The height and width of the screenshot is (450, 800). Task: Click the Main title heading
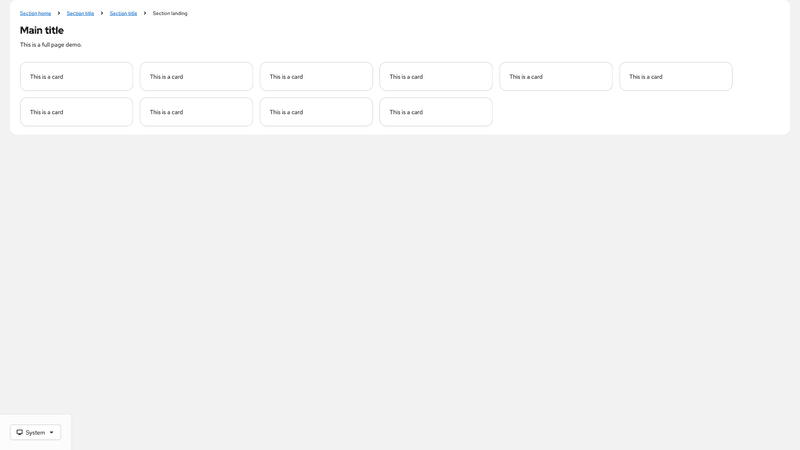click(42, 30)
